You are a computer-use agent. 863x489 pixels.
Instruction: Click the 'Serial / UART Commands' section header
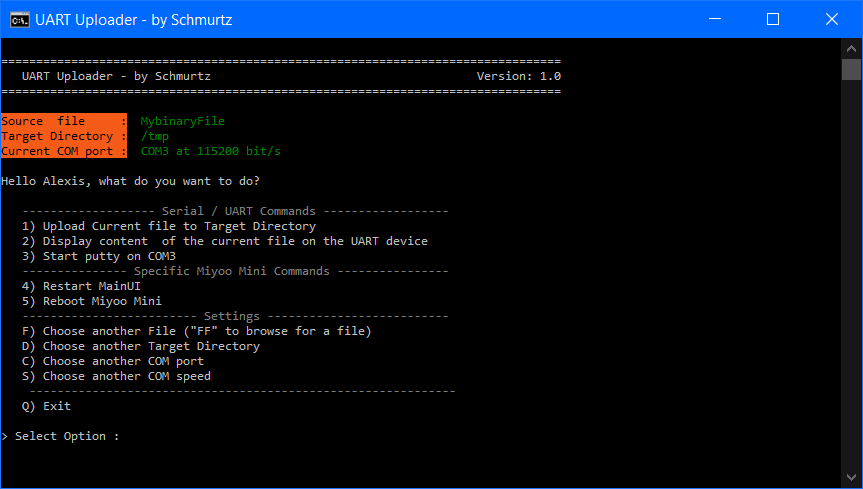[x=239, y=211]
